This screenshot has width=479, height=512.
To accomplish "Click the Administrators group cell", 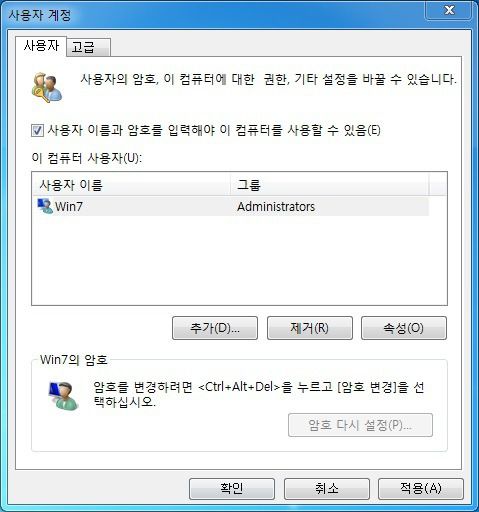I will click(x=276, y=207).
